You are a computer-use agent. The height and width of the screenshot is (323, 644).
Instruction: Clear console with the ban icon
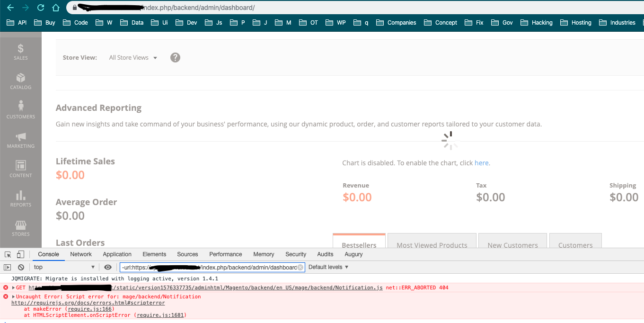[21, 267]
